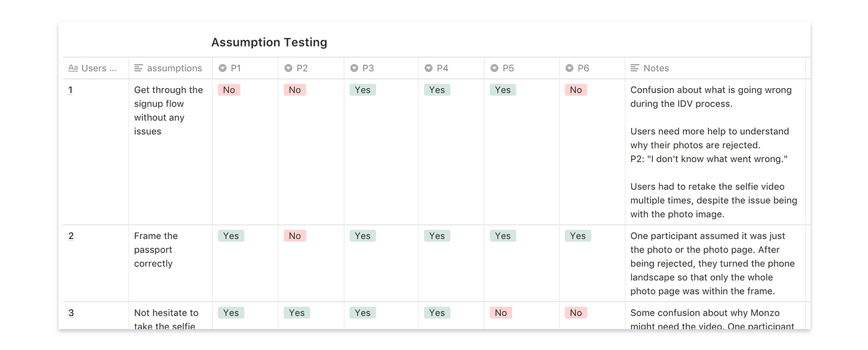
Task: Select the No tag under P2 in row 2
Action: [294, 236]
